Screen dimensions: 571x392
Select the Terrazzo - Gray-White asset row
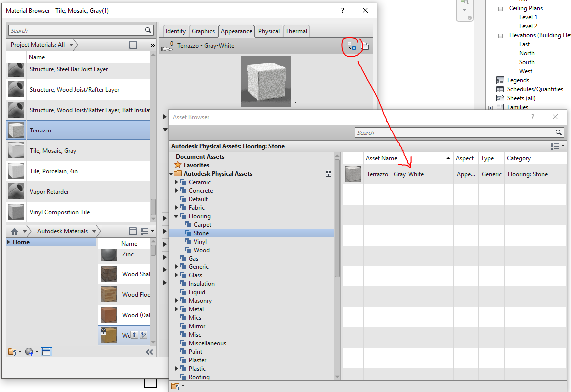tap(454, 174)
